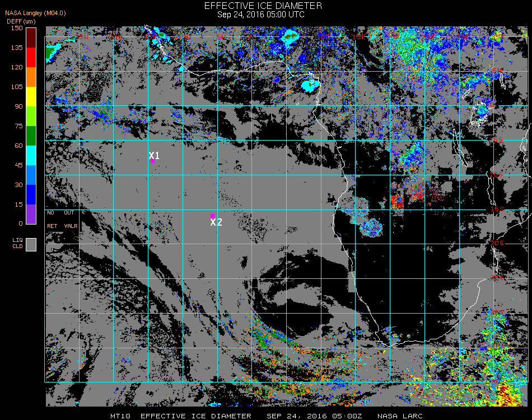
Task: Select the bright red 120-135 legend swatch
Action: pos(31,57)
